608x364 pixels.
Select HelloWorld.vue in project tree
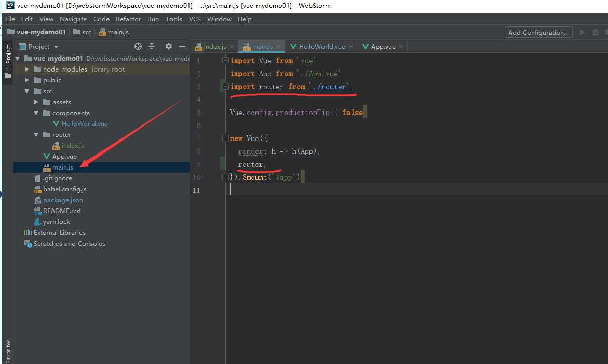pos(85,124)
